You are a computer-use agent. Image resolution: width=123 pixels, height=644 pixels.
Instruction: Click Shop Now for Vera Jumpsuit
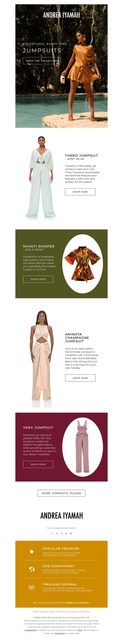click(x=38, y=464)
